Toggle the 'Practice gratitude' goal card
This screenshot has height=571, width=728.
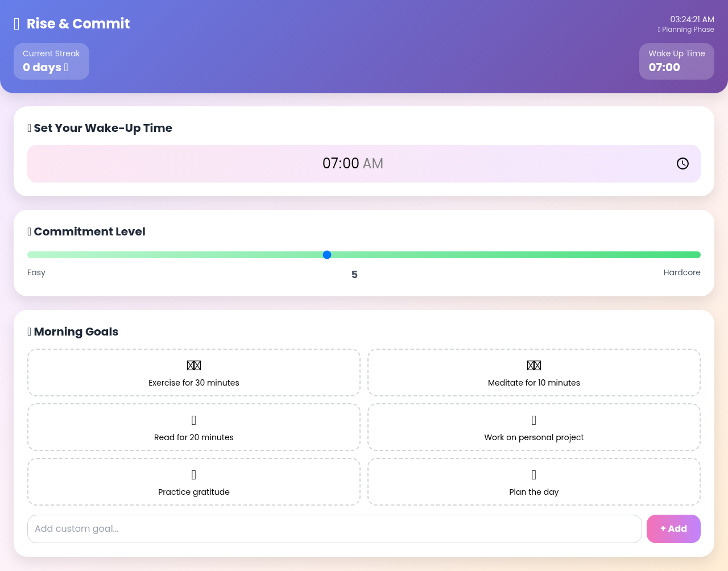pyautogui.click(x=193, y=482)
